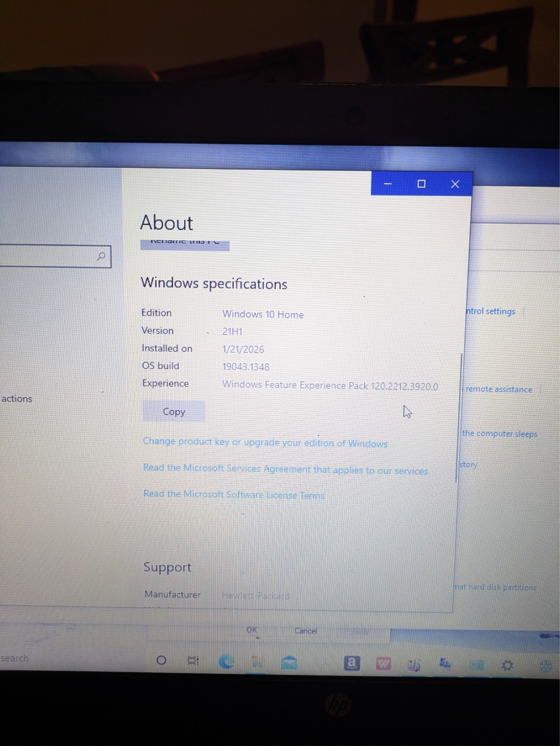The image size is (560, 746).
Task: Click the Settings window vertical scrollbar
Action: 458,418
